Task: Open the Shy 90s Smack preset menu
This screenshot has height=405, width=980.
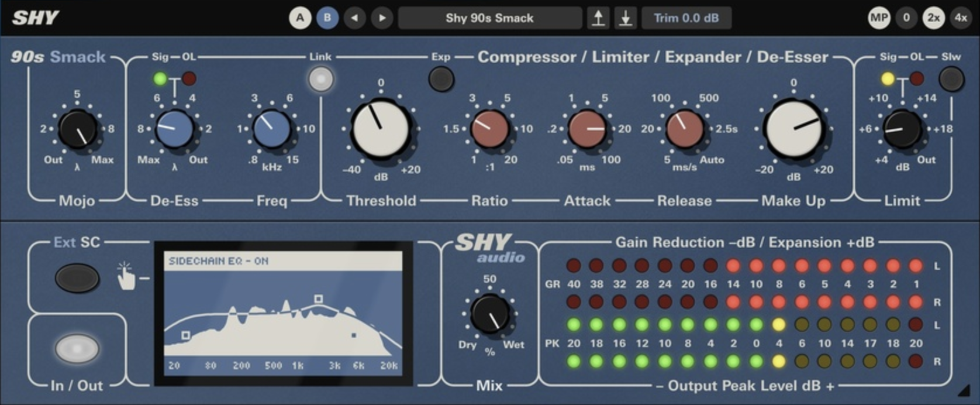Action: [x=490, y=18]
